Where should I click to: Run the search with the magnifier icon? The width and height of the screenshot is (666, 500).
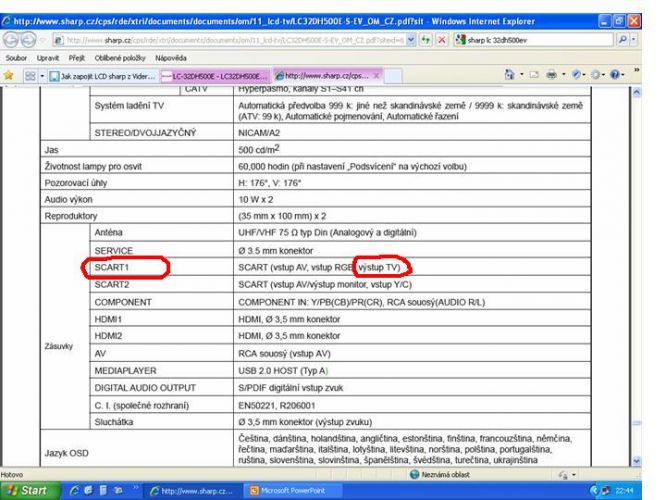click(622, 40)
